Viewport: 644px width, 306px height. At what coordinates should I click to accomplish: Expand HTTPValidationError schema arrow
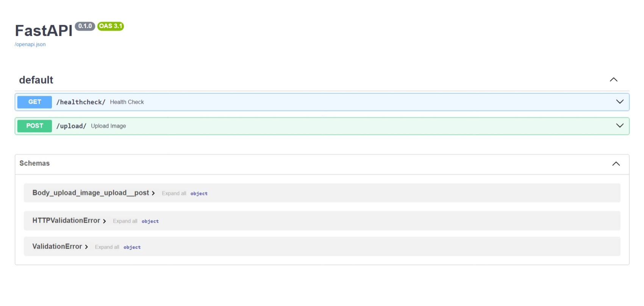pyautogui.click(x=104, y=221)
